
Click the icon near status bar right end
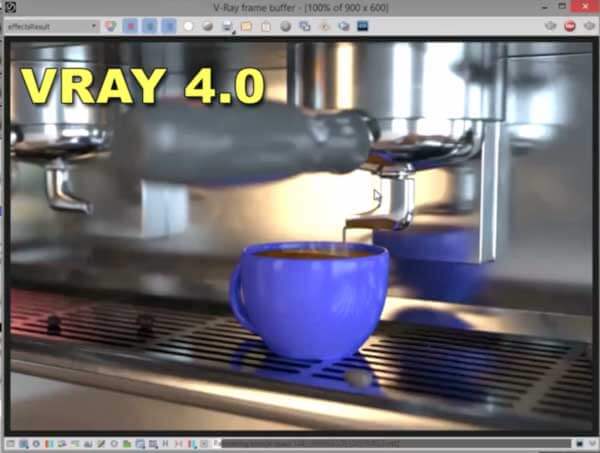point(580,444)
